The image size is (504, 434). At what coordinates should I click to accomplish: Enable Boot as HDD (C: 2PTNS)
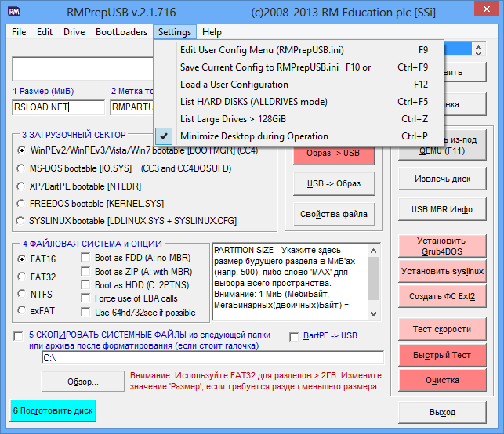[x=85, y=285]
